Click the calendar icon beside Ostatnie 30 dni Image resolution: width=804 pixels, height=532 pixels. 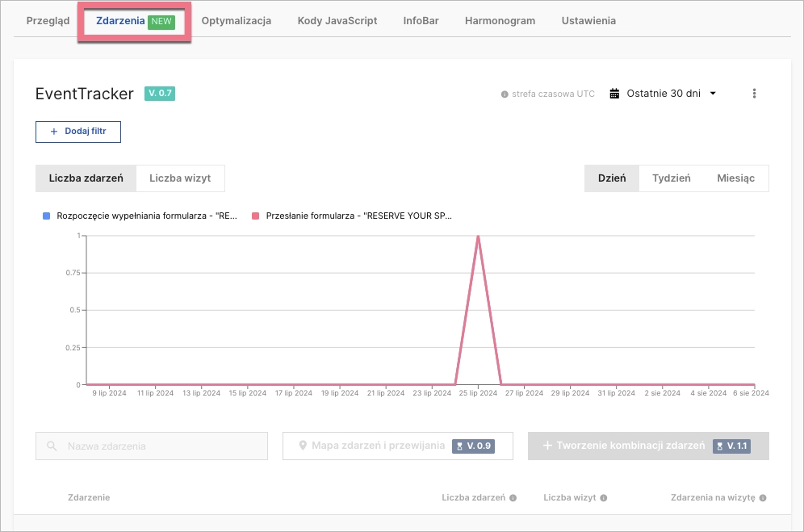[614, 94]
